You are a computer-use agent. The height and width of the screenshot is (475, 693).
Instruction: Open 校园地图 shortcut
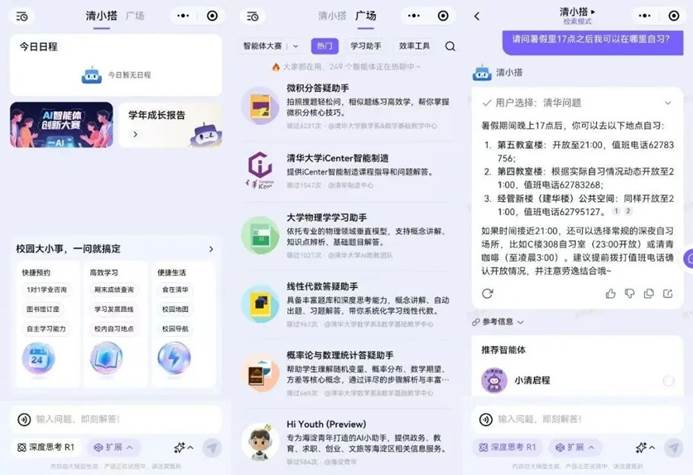click(175, 309)
